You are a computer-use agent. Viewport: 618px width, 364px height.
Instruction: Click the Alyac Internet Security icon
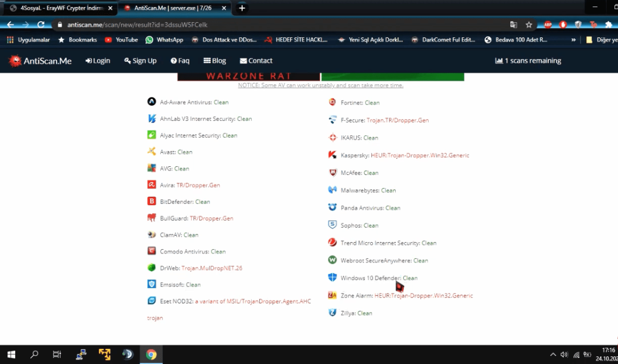click(x=152, y=135)
